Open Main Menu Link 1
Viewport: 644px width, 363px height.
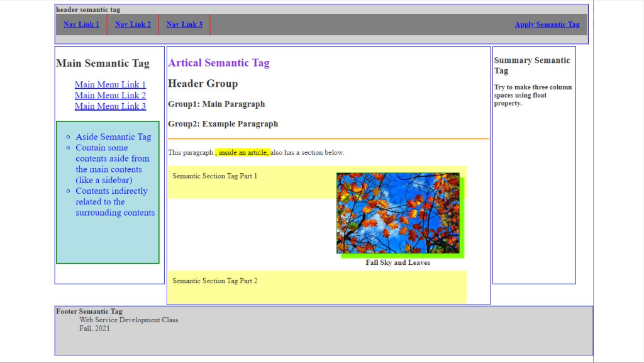pyautogui.click(x=110, y=84)
